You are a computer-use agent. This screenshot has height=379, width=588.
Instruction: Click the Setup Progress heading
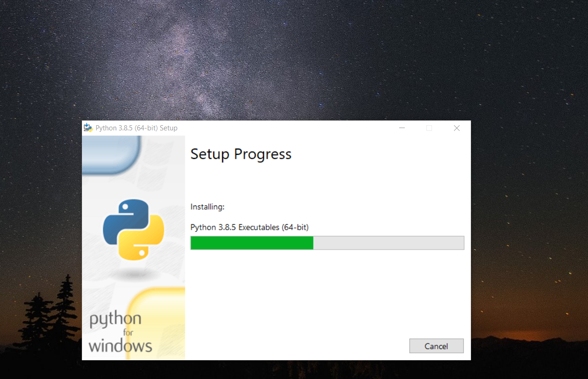pyautogui.click(x=241, y=154)
